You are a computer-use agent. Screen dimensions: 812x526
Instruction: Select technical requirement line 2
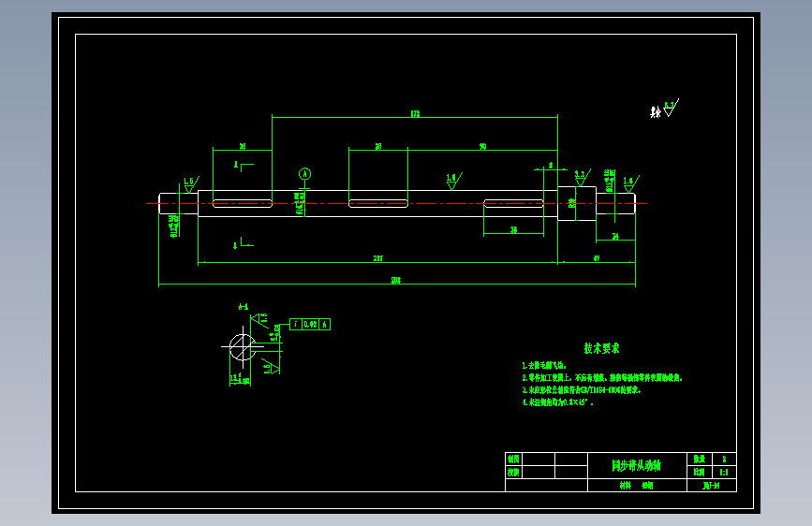click(602, 378)
